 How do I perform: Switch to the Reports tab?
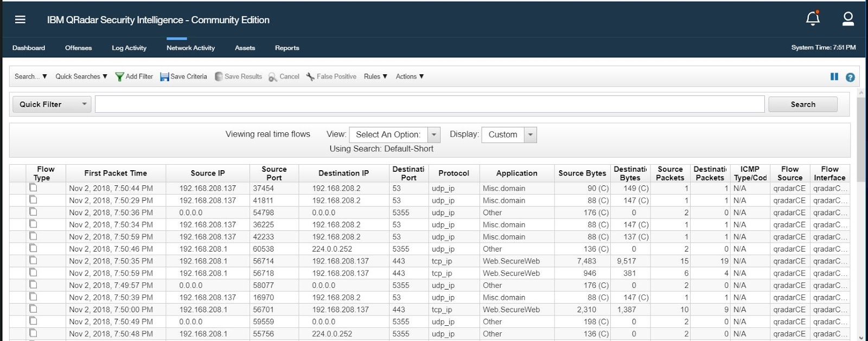(287, 48)
